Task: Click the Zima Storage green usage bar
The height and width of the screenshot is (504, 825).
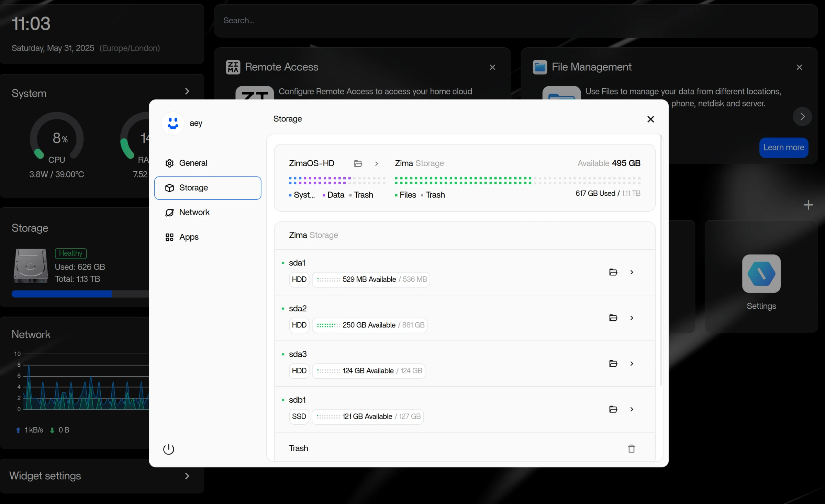Action: [x=517, y=180]
